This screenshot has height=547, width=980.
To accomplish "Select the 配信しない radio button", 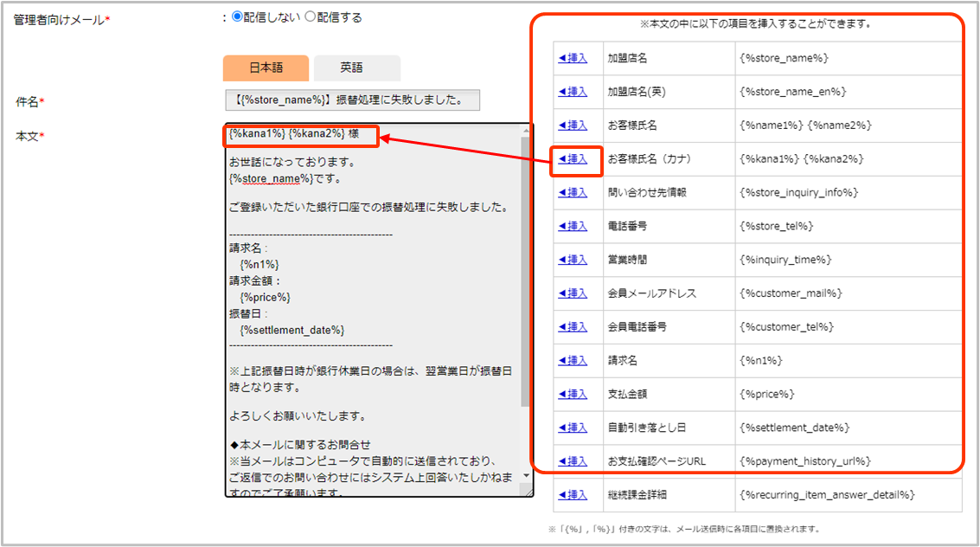I will (x=237, y=17).
